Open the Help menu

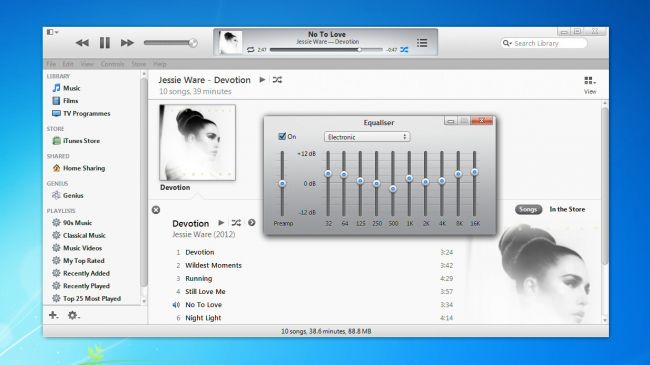click(160, 64)
